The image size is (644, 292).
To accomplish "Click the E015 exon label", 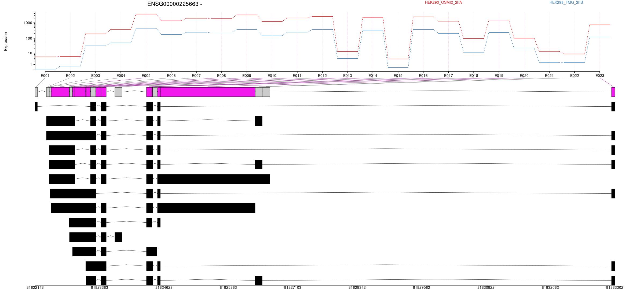I will (398, 76).
